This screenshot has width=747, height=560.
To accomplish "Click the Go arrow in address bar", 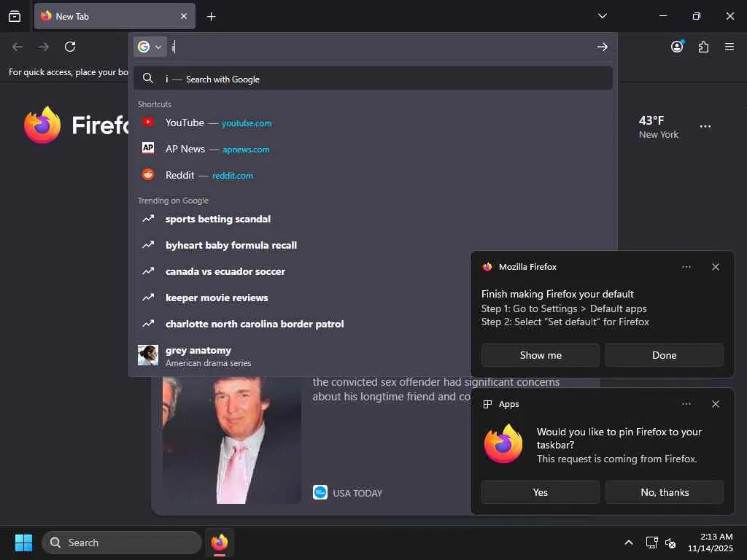I will (602, 47).
